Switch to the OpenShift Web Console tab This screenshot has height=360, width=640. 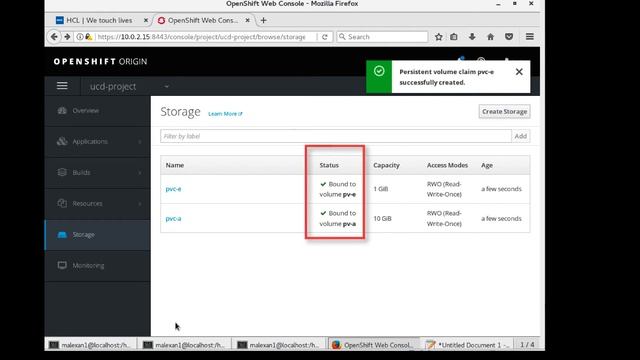pos(203,20)
